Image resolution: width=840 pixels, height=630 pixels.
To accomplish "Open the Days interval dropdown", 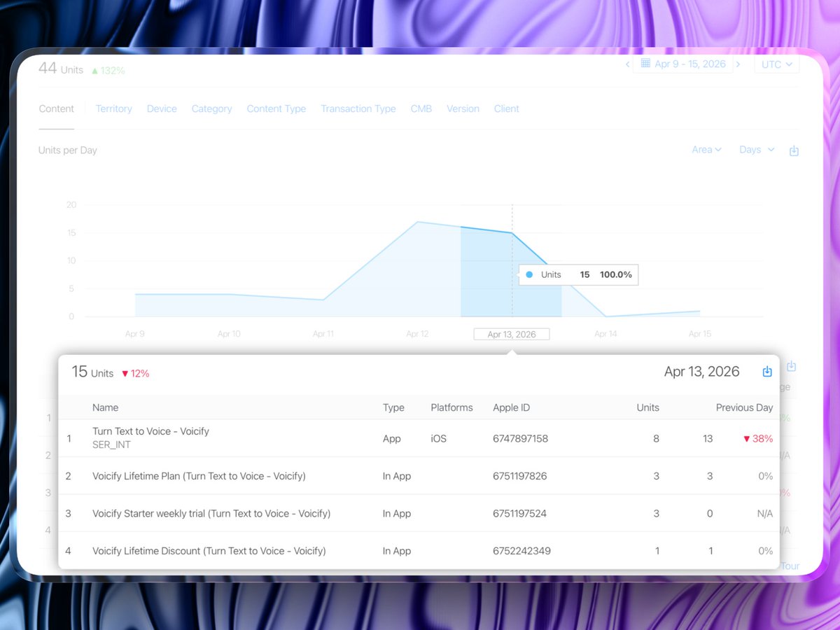I will (x=757, y=150).
